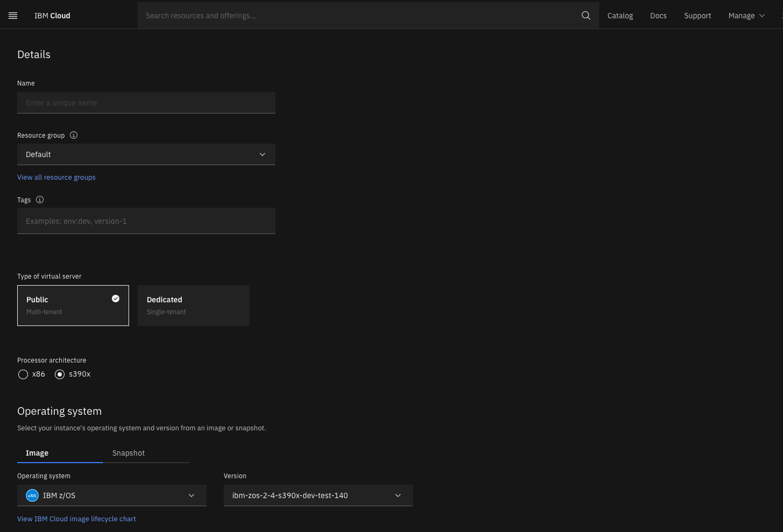Click the Resource group info icon
The image size is (783, 532).
pos(74,135)
